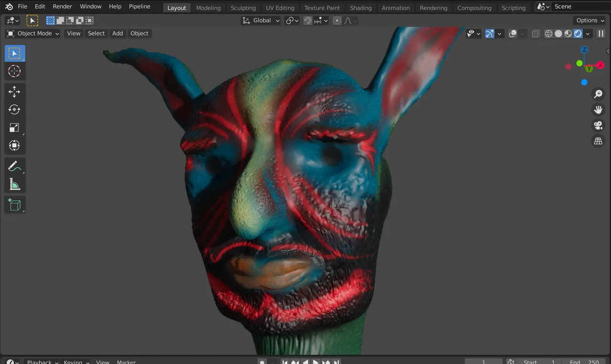The width and height of the screenshot is (611, 364).
Task: Toggle proportional editing button
Action: [337, 21]
